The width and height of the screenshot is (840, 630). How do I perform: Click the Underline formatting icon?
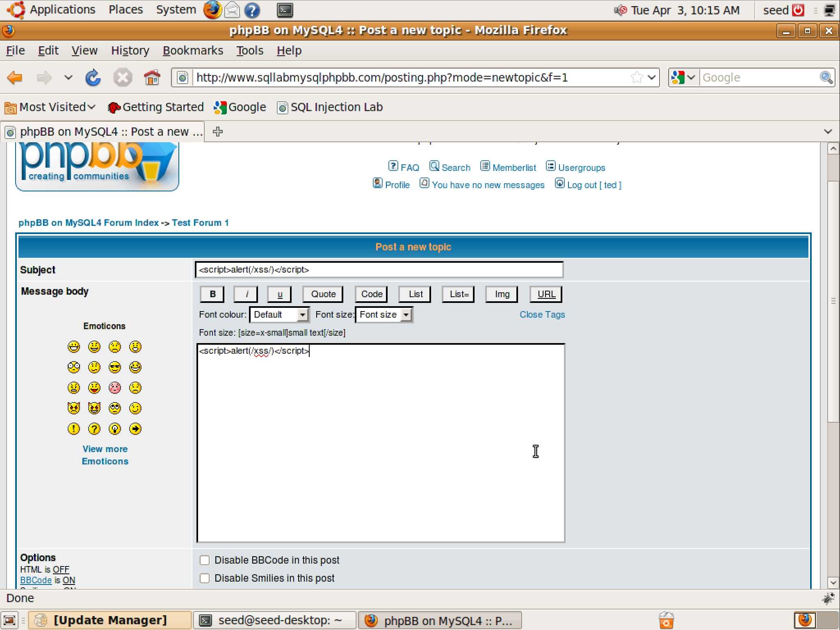278,293
